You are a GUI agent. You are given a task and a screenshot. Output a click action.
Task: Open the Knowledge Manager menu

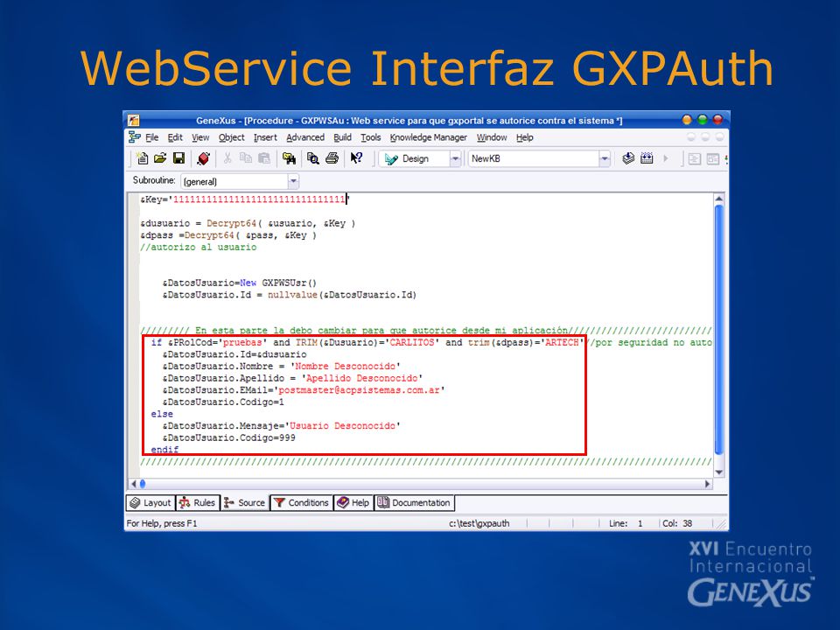[428, 137]
